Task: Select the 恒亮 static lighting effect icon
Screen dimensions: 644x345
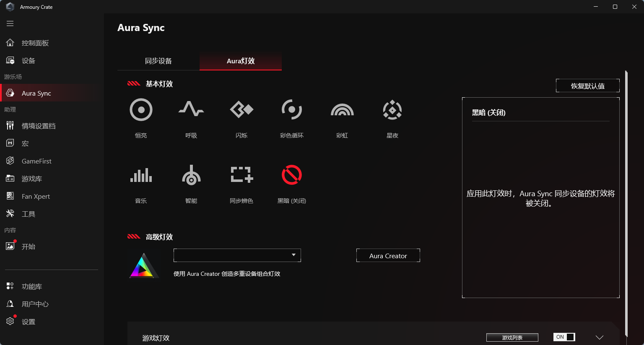Action: point(141,110)
